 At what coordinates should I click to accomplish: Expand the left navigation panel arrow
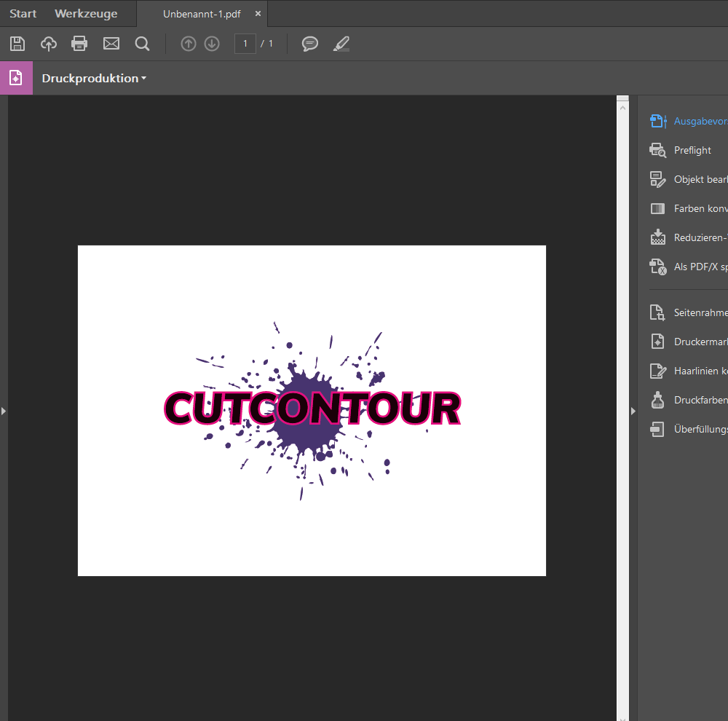4,410
